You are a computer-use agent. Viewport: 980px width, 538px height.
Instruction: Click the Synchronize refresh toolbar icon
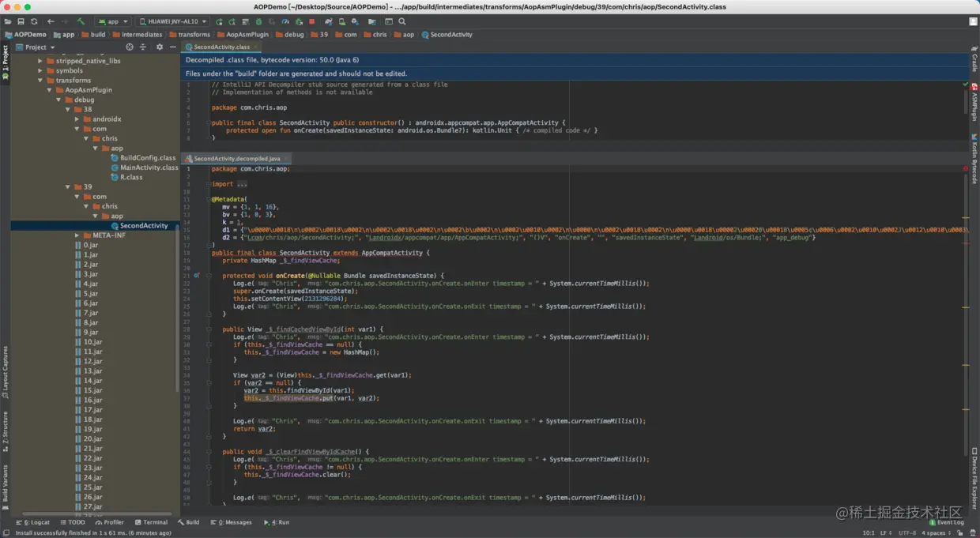[34, 21]
